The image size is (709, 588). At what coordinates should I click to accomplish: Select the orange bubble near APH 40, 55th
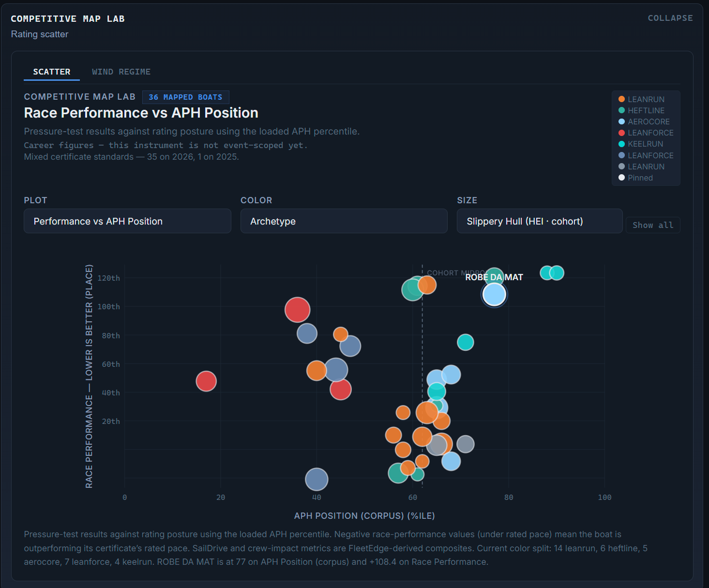point(317,371)
